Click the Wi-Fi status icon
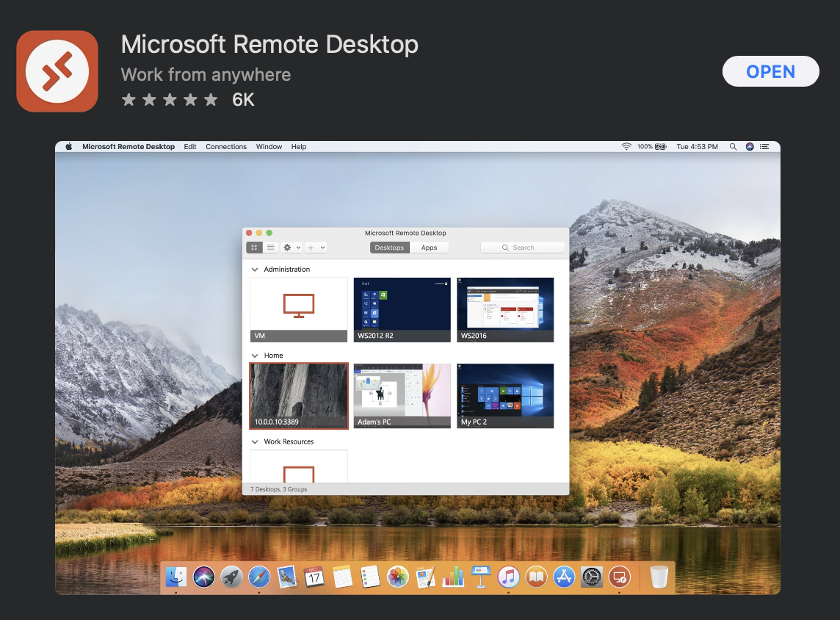 pos(626,146)
